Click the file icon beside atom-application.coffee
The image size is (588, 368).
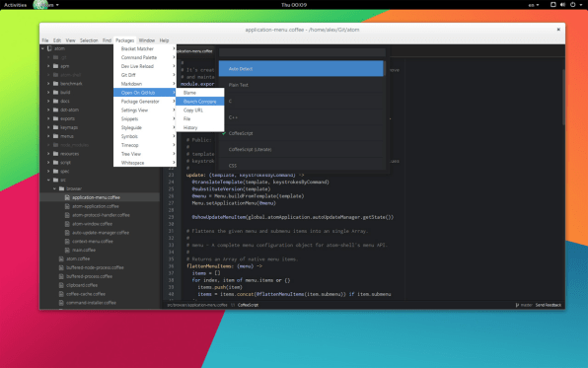click(67, 206)
